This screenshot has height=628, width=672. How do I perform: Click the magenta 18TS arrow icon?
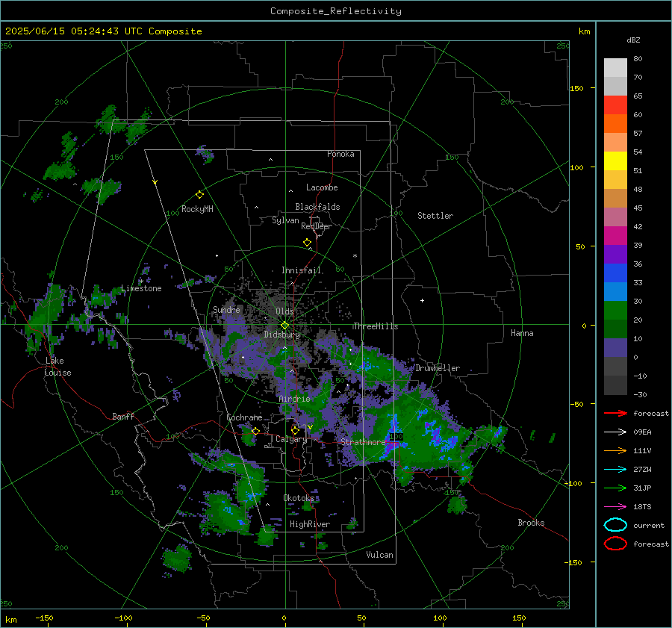pyautogui.click(x=615, y=507)
